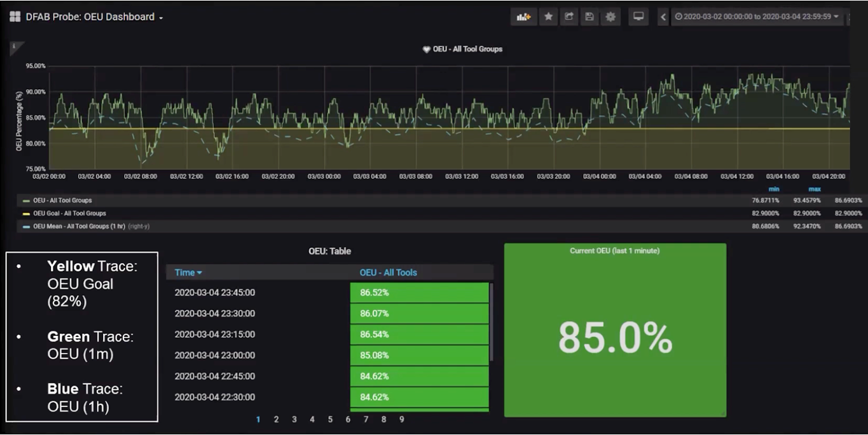Image resolution: width=868 pixels, height=435 pixels.
Task: Click the 85.08% table cell
Action: click(x=419, y=355)
